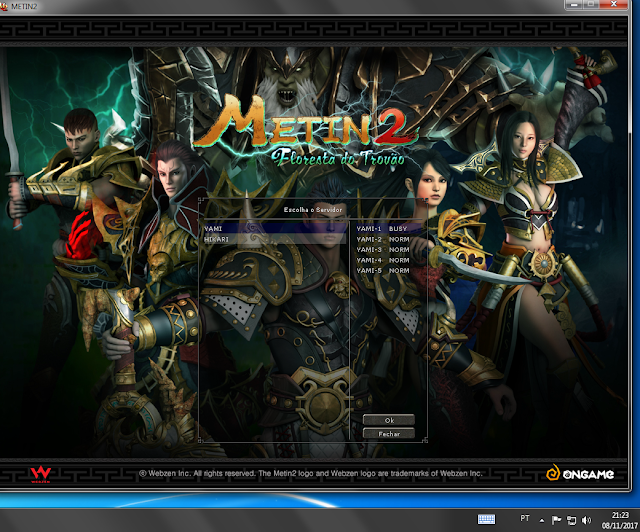Image resolution: width=640 pixels, height=532 pixels.
Task: Minimize the METIN2 window
Action: (574, 4)
